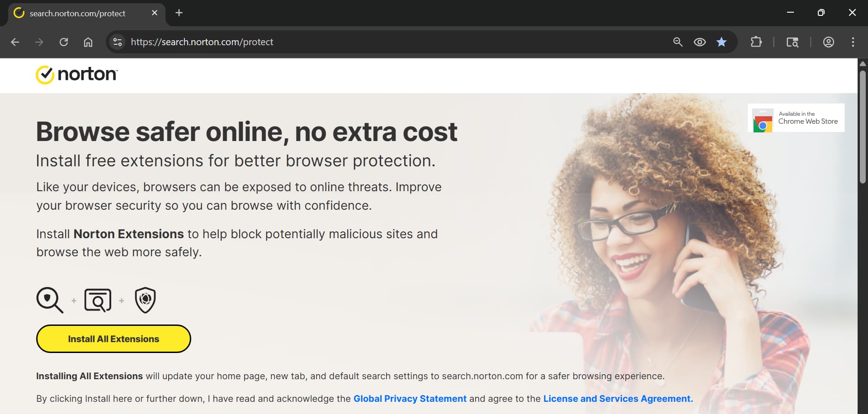Viewport: 868px width, 414px height.
Task: Click the Norton logo in header
Action: tap(77, 75)
